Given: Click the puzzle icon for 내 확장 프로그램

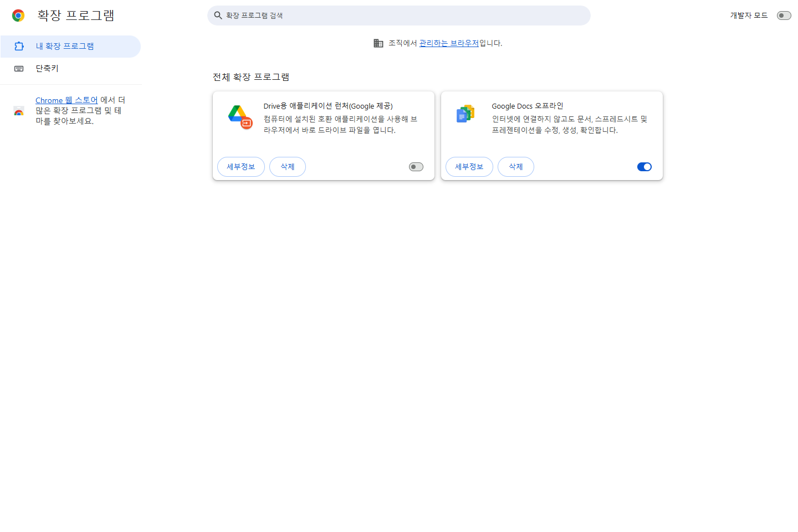Looking at the screenshot, I should point(19,46).
